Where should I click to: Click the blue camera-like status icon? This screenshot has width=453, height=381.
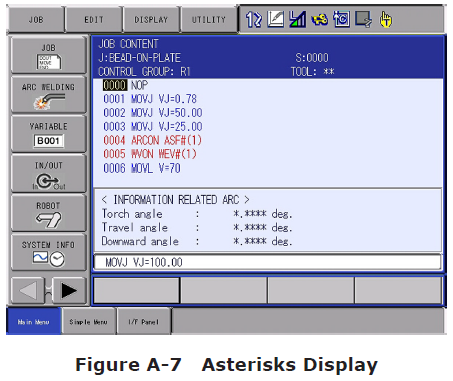click(x=341, y=19)
